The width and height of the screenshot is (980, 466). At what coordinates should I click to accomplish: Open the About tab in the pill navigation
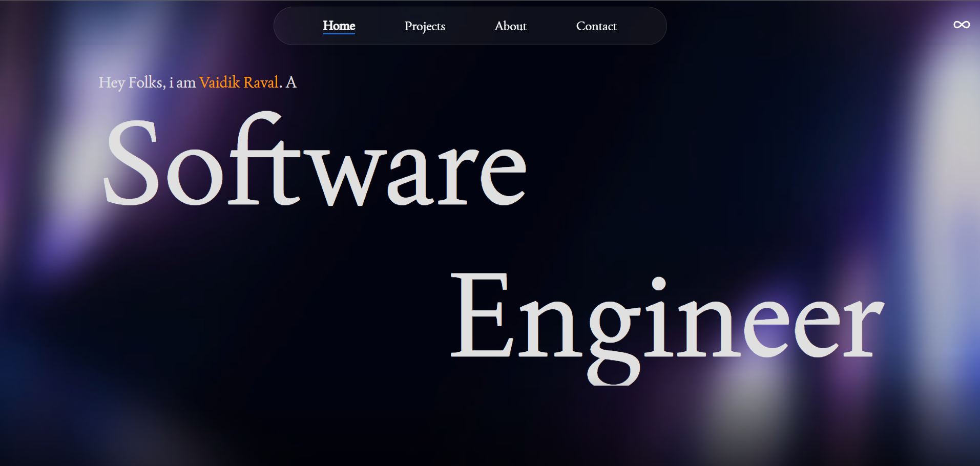510,26
